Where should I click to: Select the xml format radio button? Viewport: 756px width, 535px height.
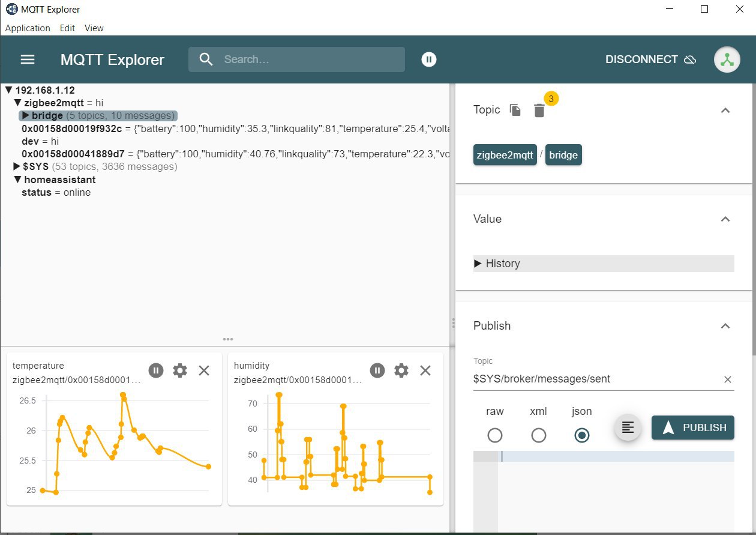click(x=538, y=435)
